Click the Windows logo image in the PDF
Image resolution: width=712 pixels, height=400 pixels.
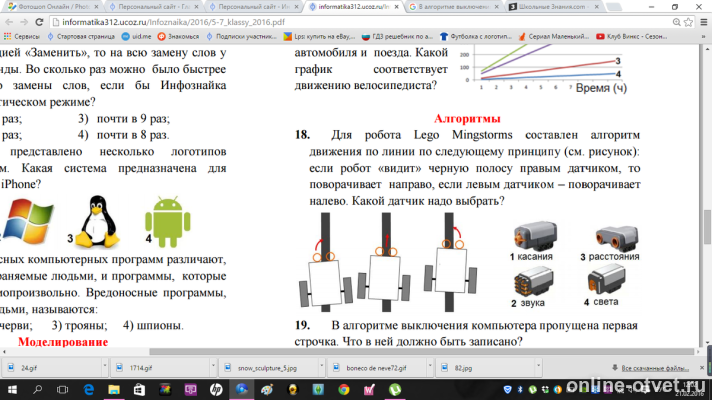coord(28,222)
